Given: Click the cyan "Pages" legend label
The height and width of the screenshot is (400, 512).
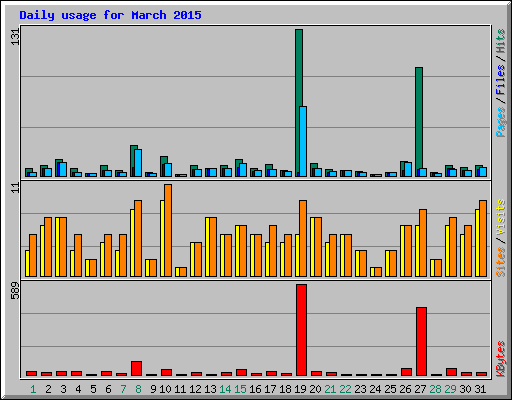Looking at the screenshot, I should pyautogui.click(x=501, y=122).
